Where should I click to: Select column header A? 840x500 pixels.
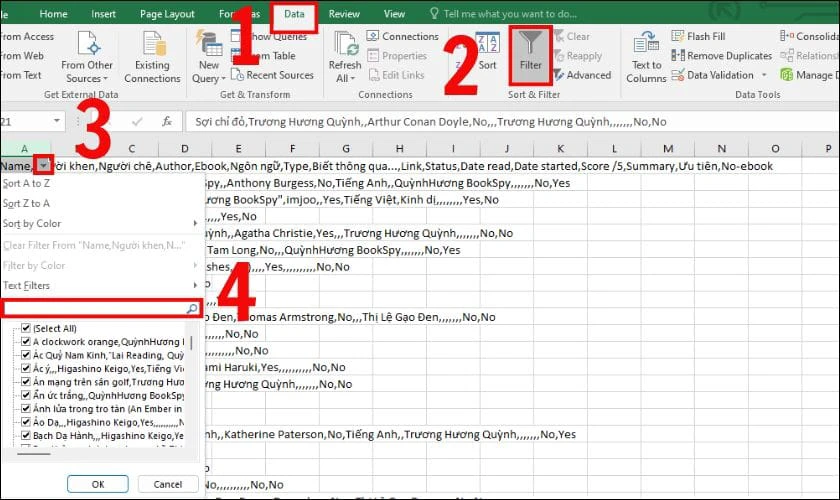click(25, 148)
